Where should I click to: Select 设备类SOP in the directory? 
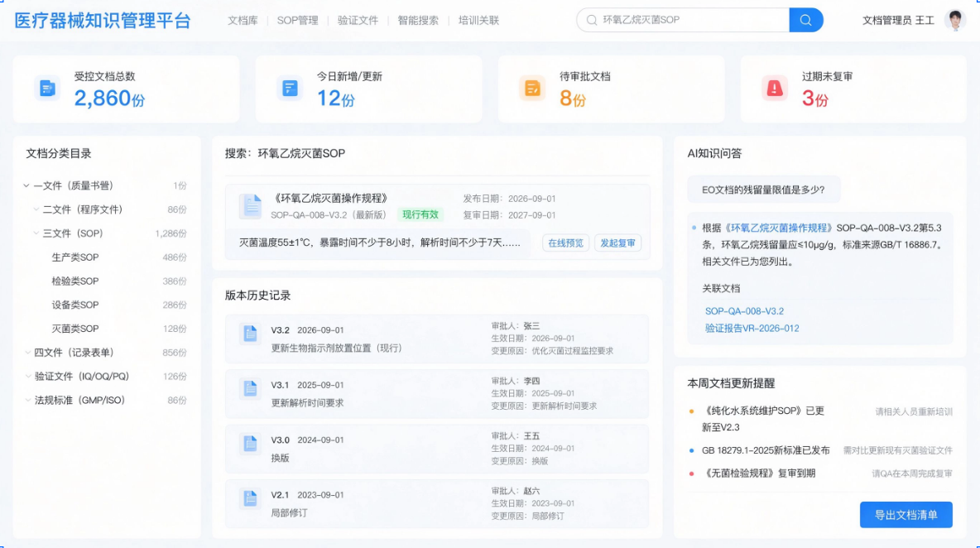point(75,305)
